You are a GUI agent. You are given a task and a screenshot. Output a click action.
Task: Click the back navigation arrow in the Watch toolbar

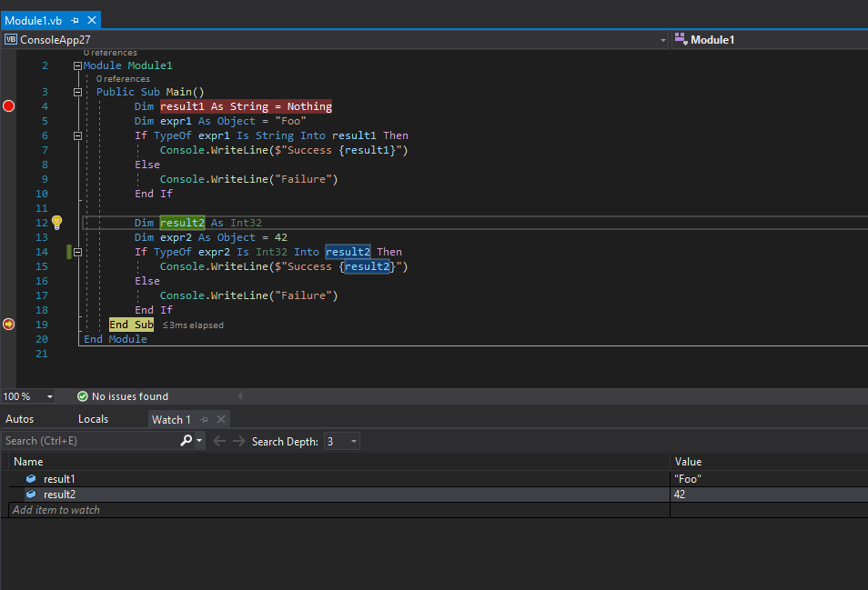pos(218,439)
